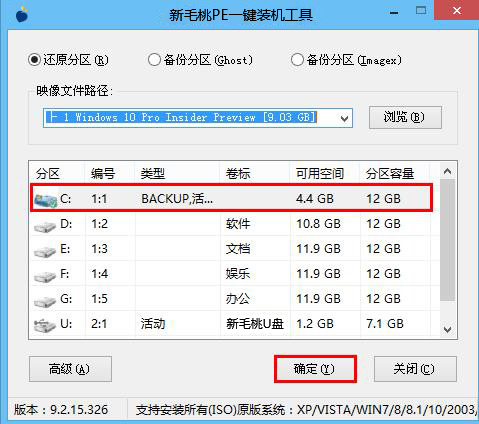Select the U: USB drive icon

[x=45, y=325]
